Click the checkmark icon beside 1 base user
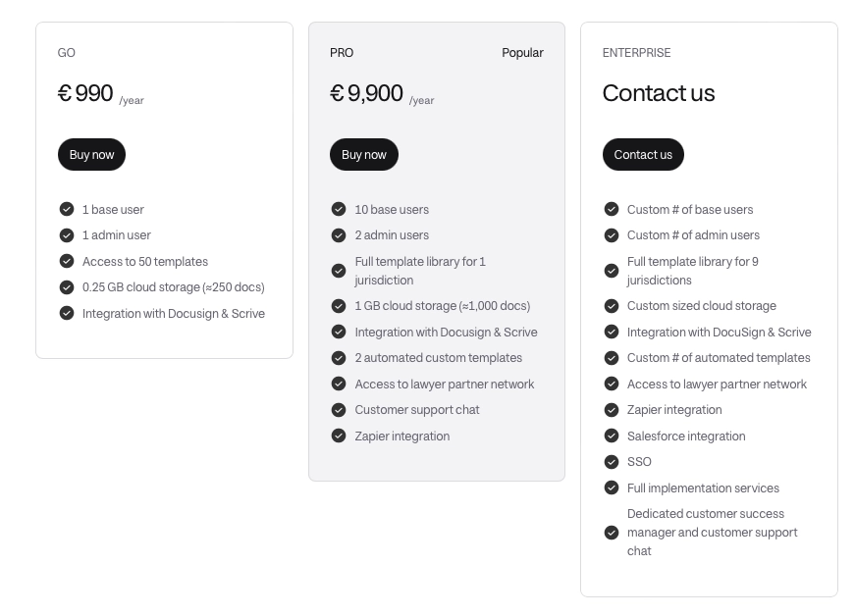The height and width of the screenshot is (616, 855). click(x=67, y=209)
